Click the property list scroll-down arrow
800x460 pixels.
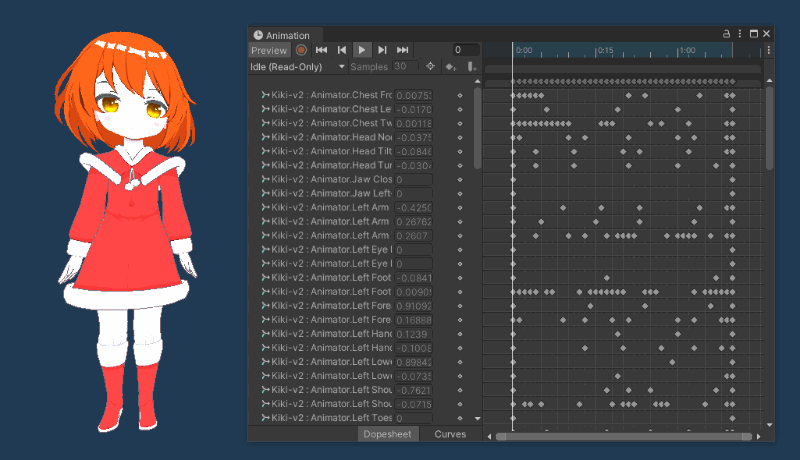(478, 418)
